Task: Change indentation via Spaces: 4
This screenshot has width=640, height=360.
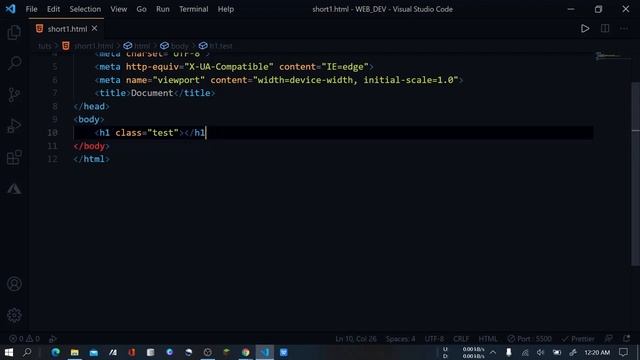Action: (400, 339)
